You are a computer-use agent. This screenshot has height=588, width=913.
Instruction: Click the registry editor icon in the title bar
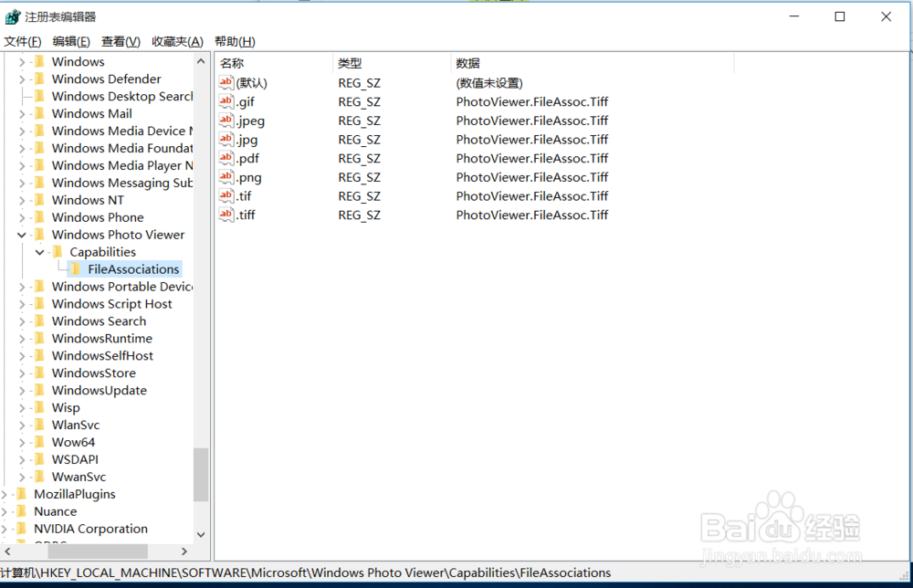(x=13, y=16)
